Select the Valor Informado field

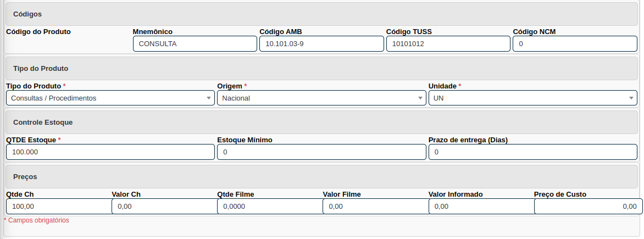480,207
